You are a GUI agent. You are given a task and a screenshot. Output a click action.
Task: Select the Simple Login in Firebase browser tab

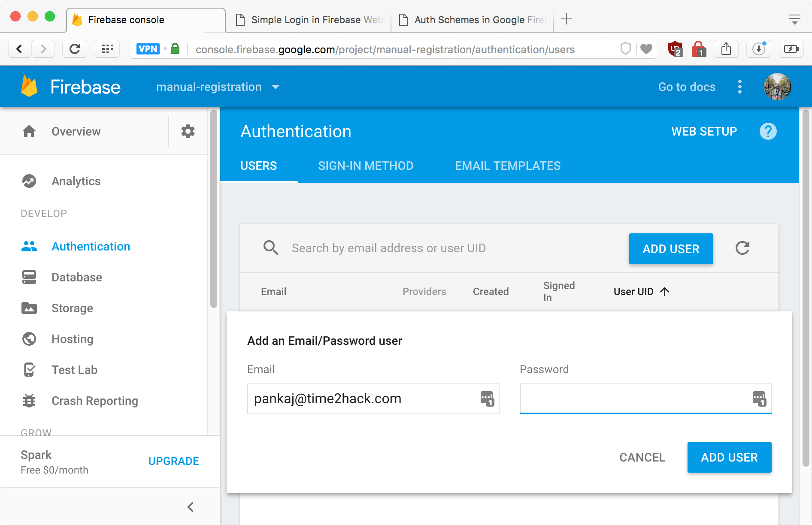tap(308, 20)
